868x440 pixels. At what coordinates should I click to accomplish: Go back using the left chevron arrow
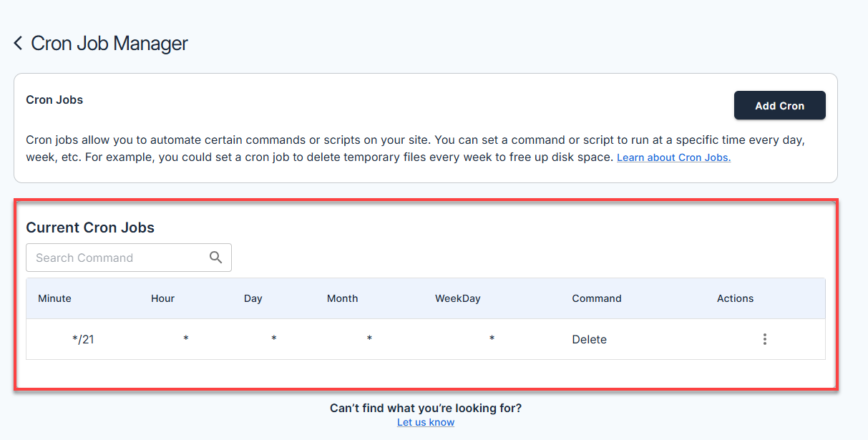click(x=19, y=44)
